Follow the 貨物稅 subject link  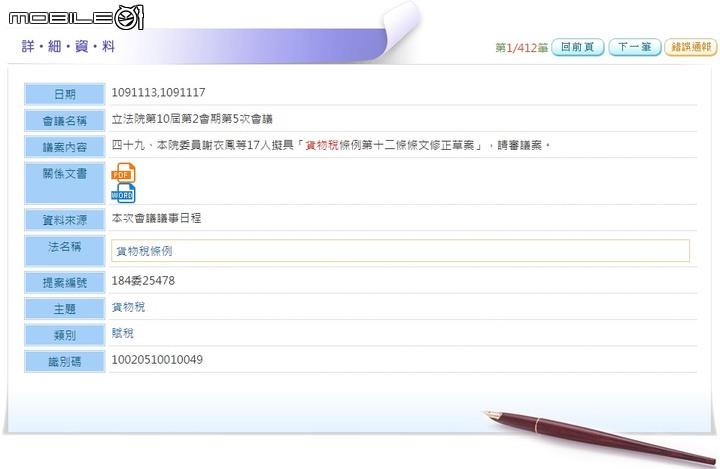128,307
